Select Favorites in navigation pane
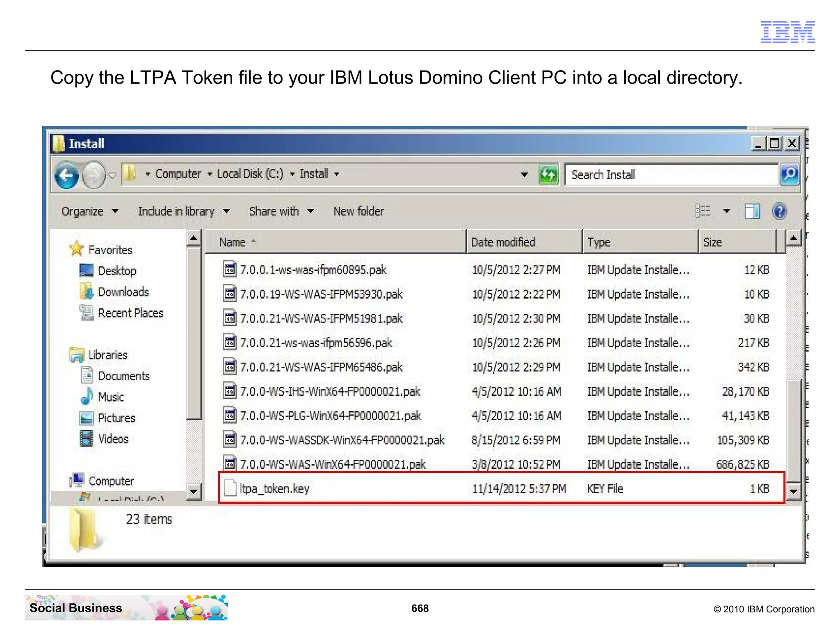Viewport: 840px width, 630px height. tap(110, 250)
